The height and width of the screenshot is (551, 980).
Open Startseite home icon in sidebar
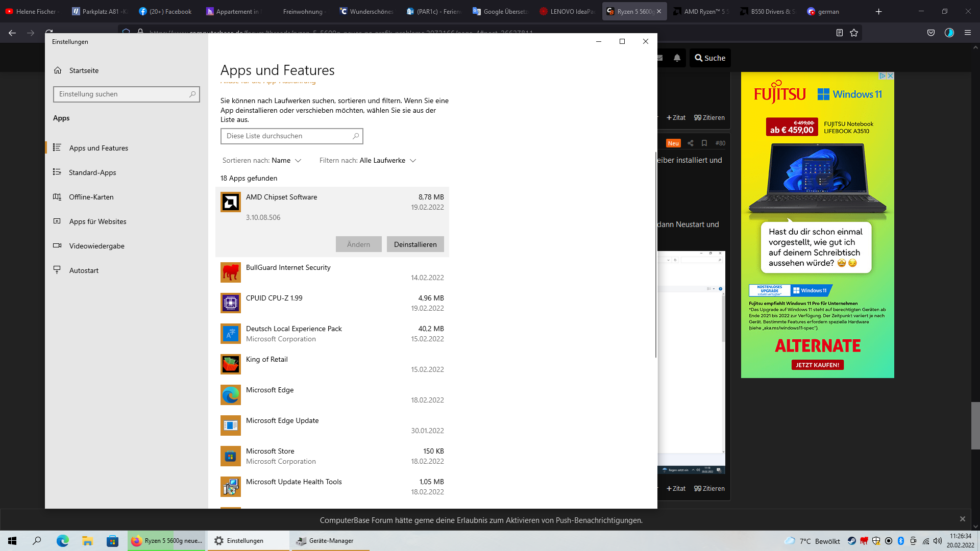[58, 70]
